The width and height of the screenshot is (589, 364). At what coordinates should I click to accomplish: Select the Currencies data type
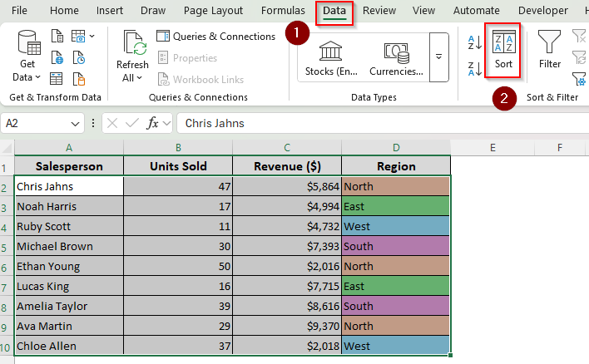tap(396, 58)
